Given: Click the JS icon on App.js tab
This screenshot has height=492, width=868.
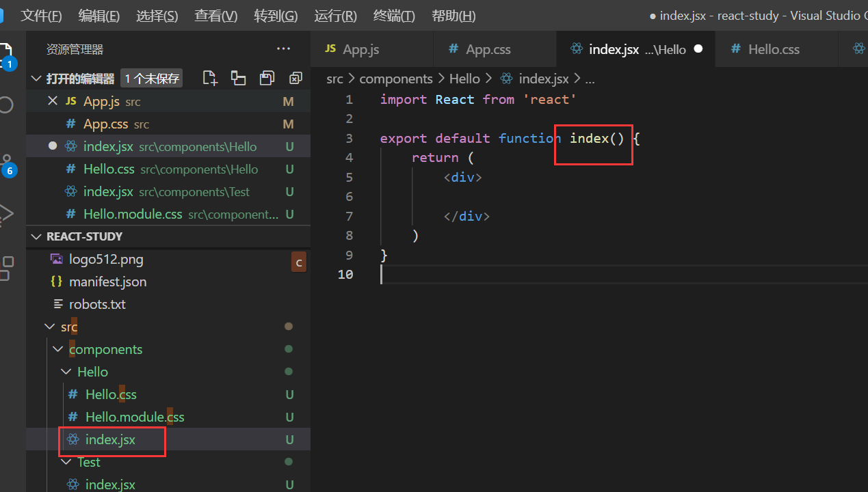Looking at the screenshot, I should click(x=330, y=49).
